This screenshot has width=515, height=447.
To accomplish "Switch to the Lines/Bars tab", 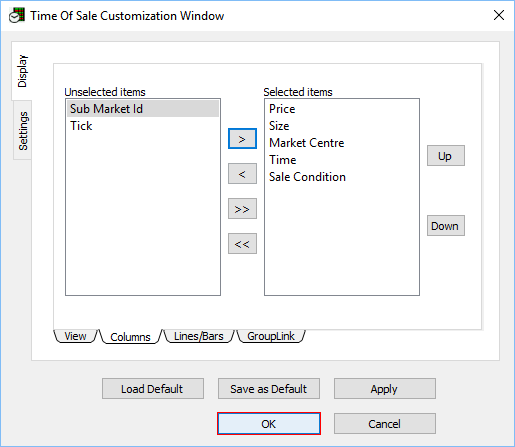I will click(199, 336).
